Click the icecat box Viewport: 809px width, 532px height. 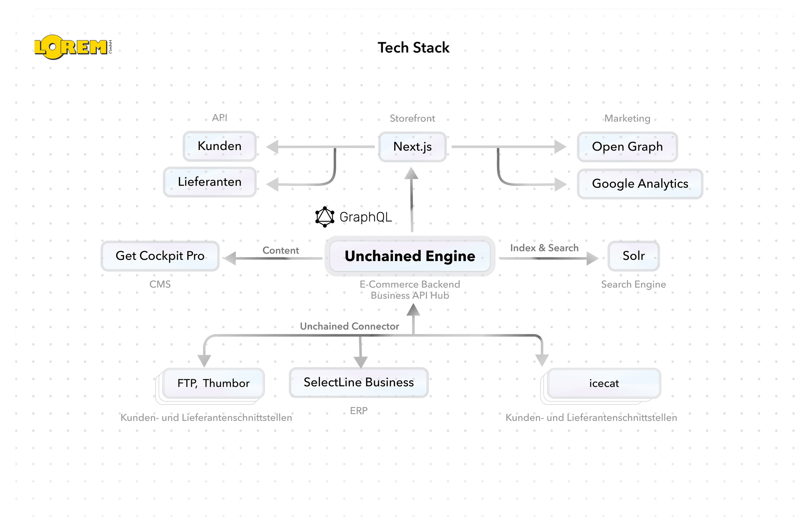coord(604,383)
